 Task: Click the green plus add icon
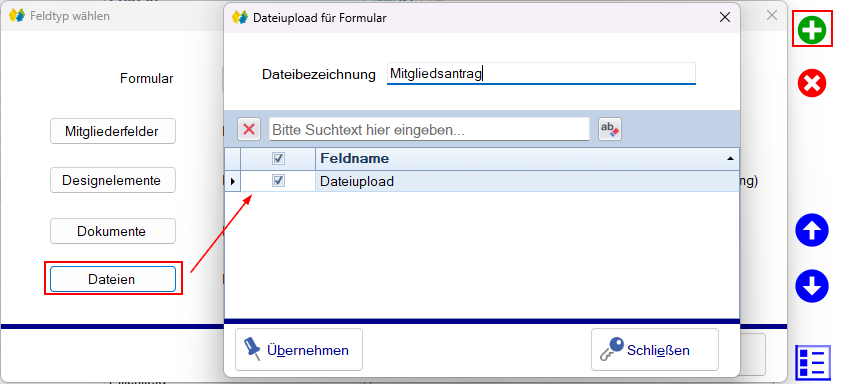pos(812,30)
